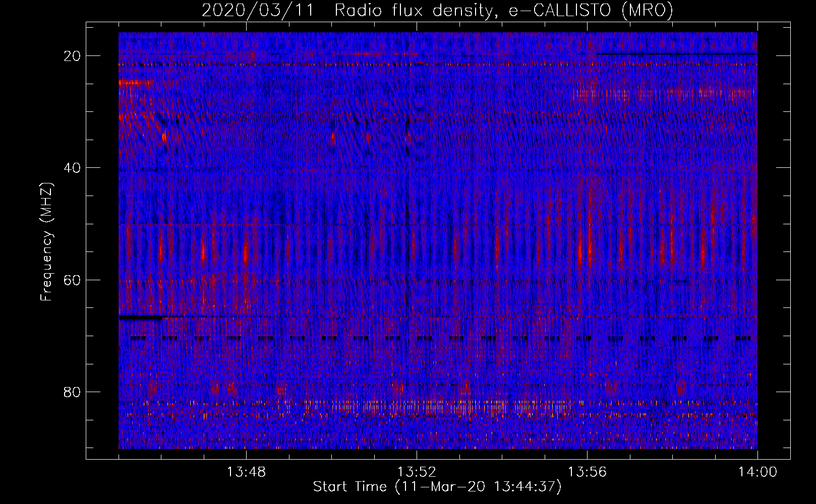Click the 13:56 time tick label
The image size is (816, 504).
pyautogui.click(x=587, y=472)
